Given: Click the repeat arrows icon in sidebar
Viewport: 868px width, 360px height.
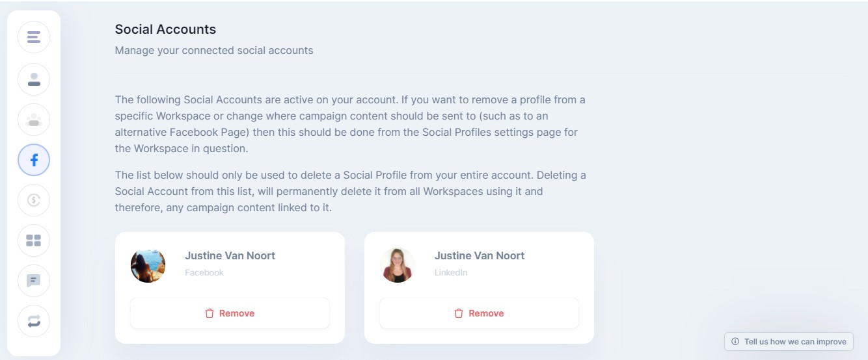Looking at the screenshot, I should (x=34, y=321).
